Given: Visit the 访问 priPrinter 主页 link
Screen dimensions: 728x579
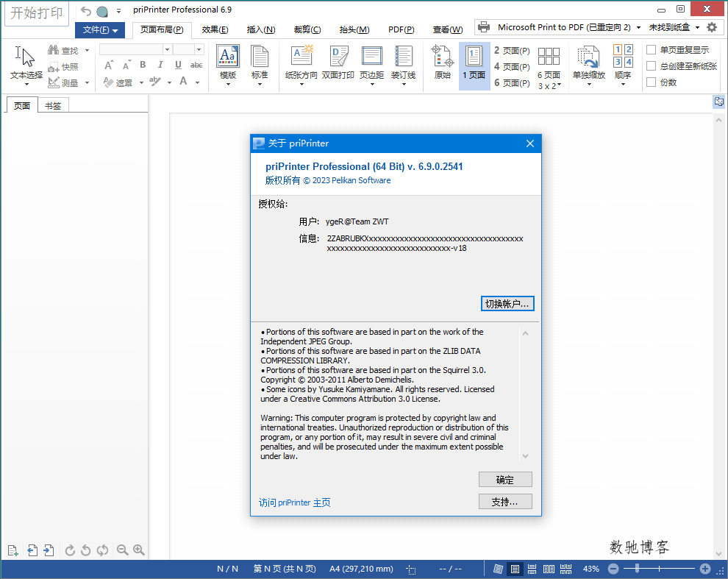Looking at the screenshot, I should [294, 502].
